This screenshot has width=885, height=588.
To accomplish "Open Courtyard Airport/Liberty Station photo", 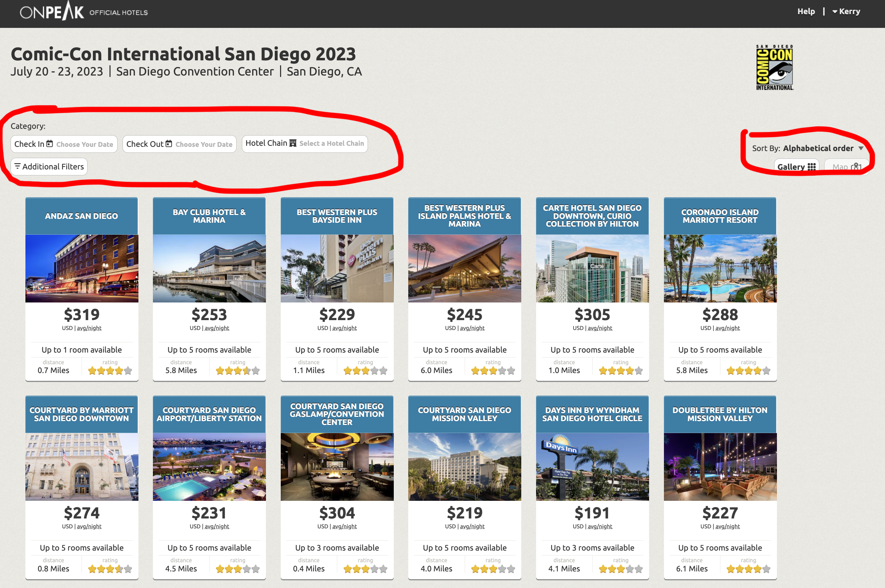I will coord(209,467).
